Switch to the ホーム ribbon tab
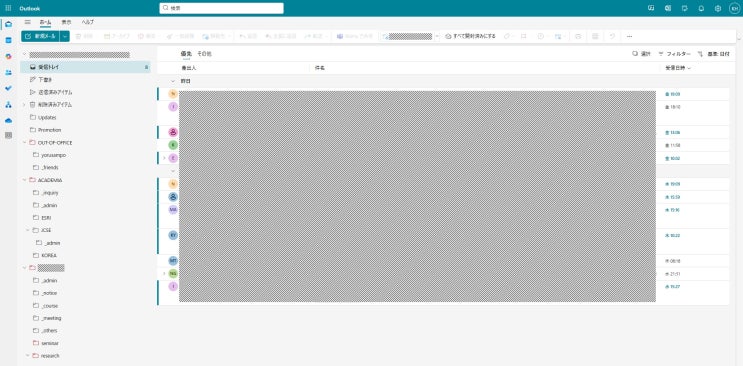 point(45,22)
